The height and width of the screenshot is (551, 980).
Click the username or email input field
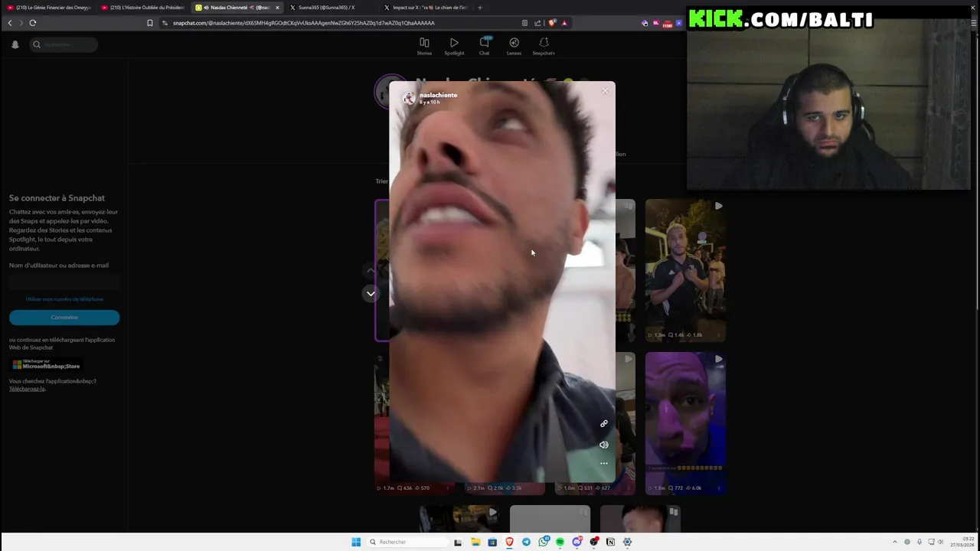pos(64,282)
